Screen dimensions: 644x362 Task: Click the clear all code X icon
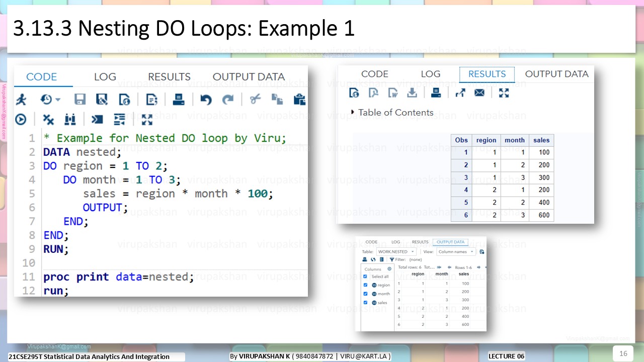point(48,119)
